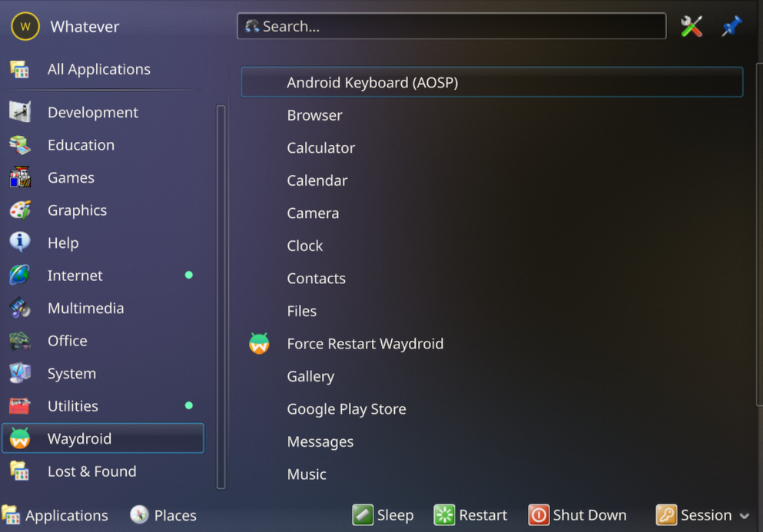Switch to the Applications tab
This screenshot has width=763, height=532.
(x=55, y=515)
